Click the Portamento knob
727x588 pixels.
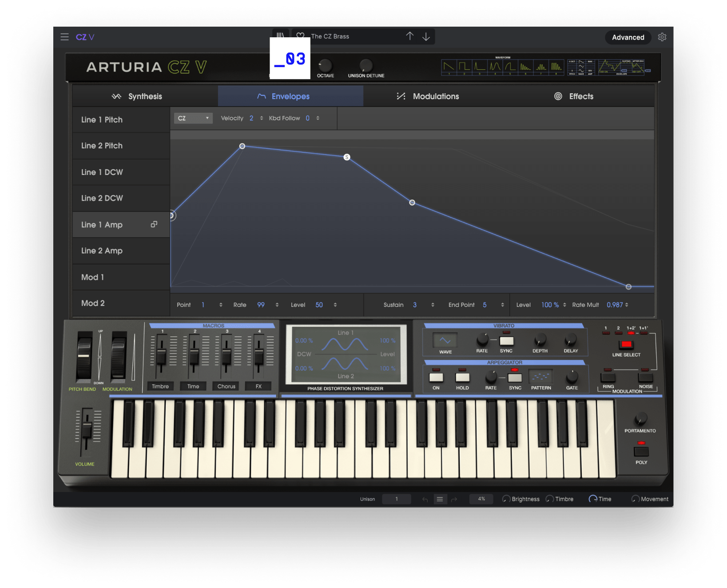[x=640, y=418]
